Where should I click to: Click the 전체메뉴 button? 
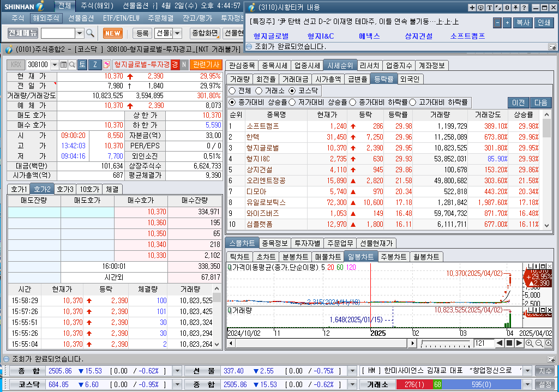[x=23, y=33]
